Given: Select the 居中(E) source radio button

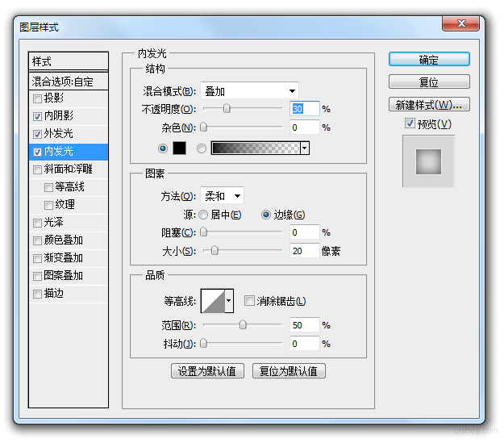Looking at the screenshot, I should (x=203, y=215).
